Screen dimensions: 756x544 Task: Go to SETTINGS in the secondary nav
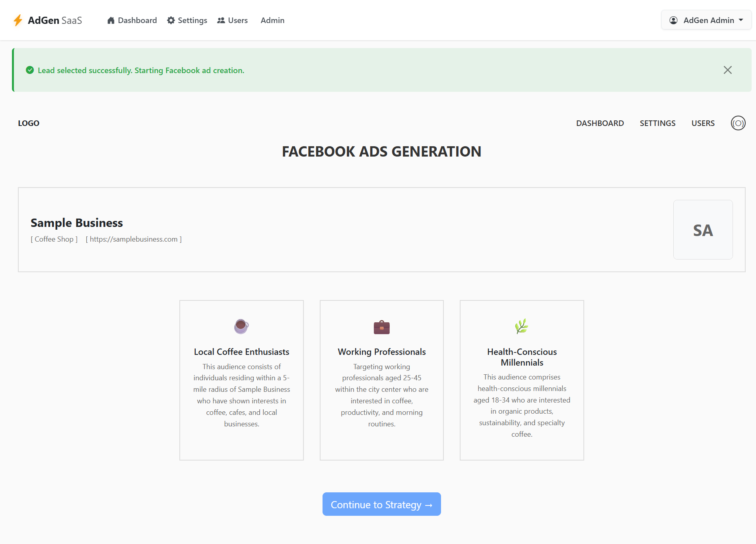point(658,123)
